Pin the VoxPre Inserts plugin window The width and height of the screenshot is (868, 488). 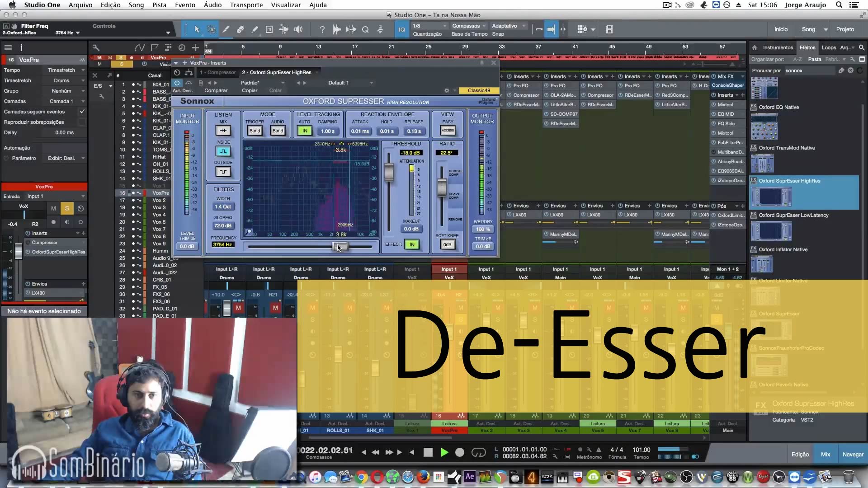[x=482, y=63]
